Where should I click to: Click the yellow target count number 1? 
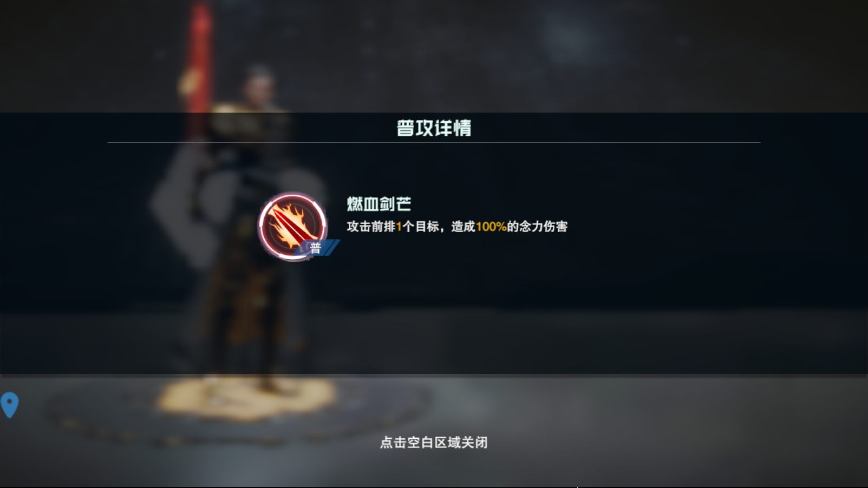point(399,227)
